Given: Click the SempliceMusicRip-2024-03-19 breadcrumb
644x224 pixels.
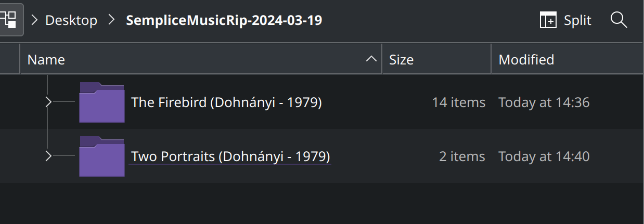Looking at the screenshot, I should tap(224, 20).
